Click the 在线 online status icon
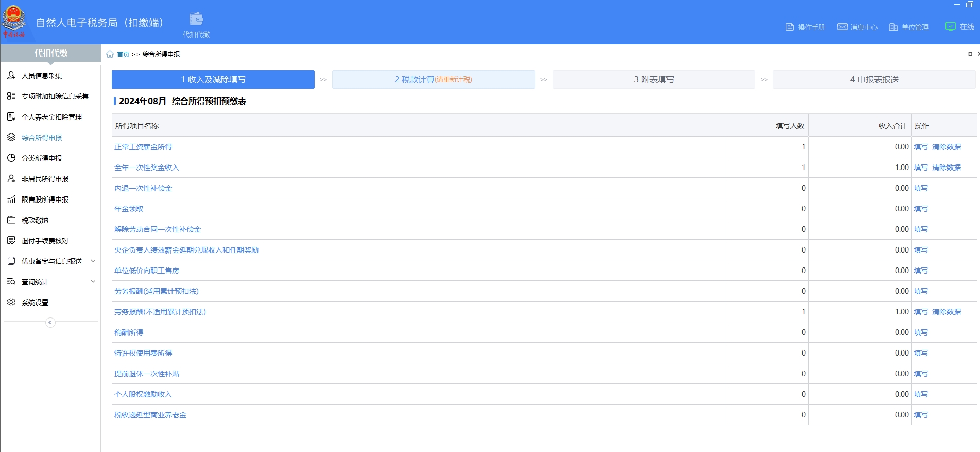 click(x=950, y=27)
